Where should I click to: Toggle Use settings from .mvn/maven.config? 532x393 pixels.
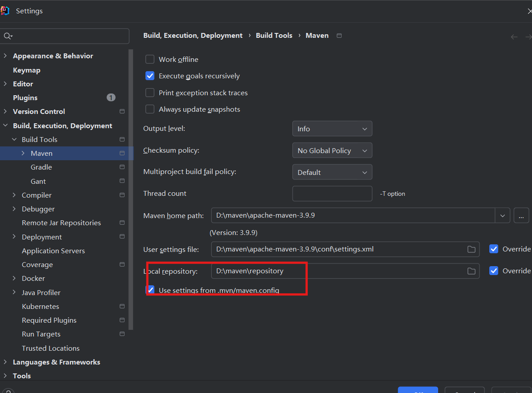pyautogui.click(x=150, y=290)
